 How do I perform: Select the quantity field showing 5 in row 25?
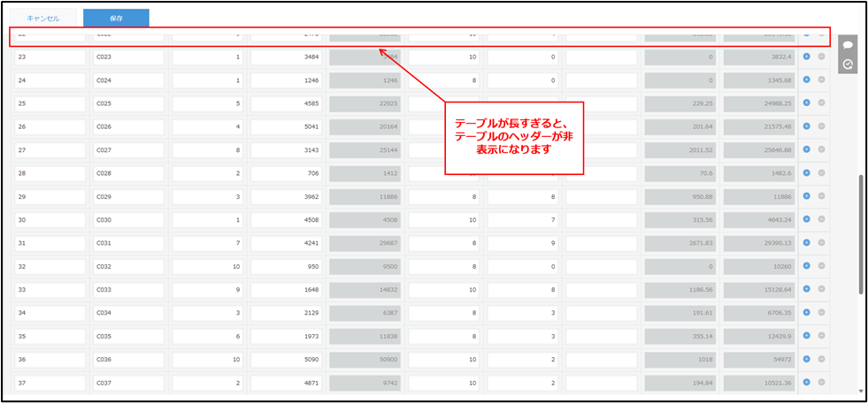[207, 103]
